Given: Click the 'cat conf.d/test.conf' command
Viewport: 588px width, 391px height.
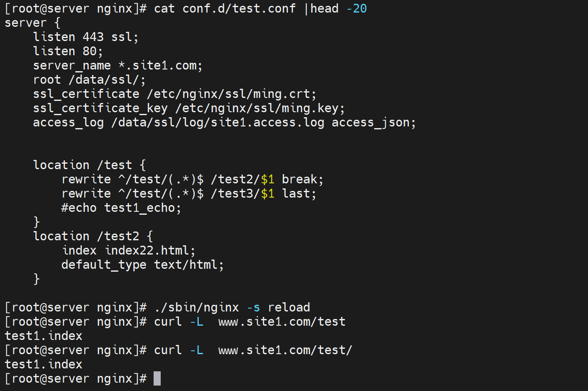Looking at the screenshot, I should tap(224, 8).
